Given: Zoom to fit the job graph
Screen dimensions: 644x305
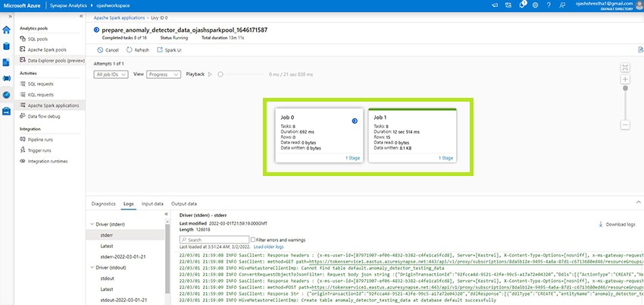Looking at the screenshot, I should (625, 68).
